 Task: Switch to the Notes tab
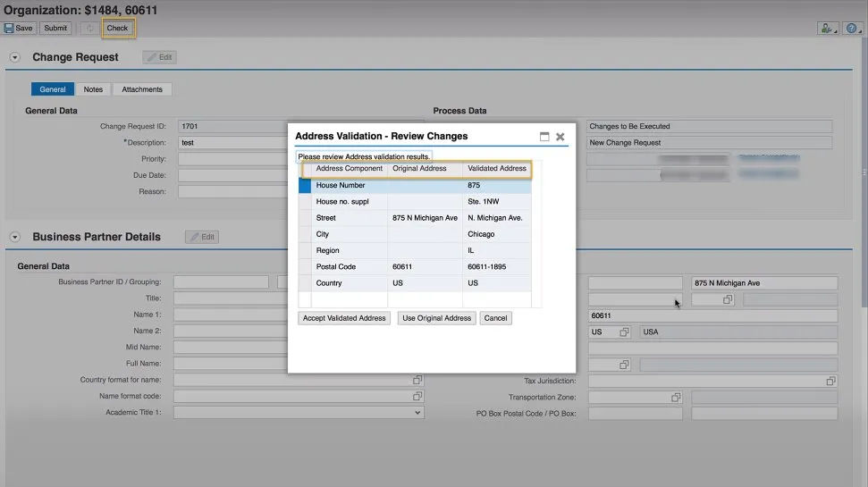click(93, 89)
